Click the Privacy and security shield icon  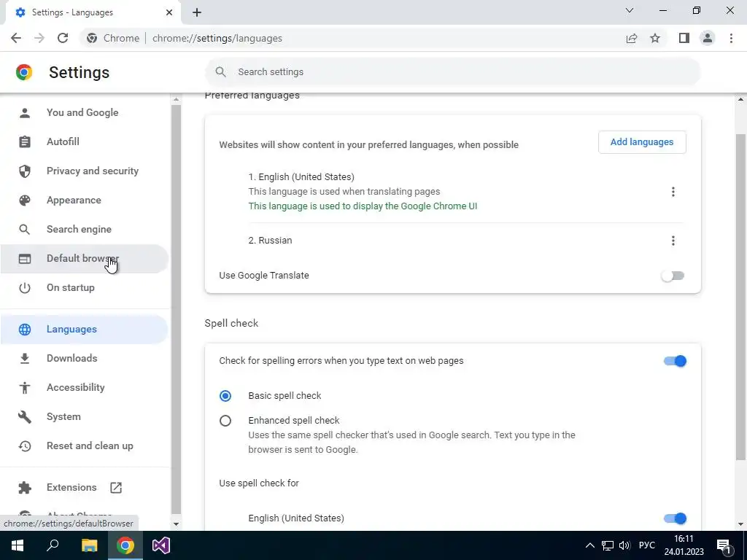[x=24, y=171]
